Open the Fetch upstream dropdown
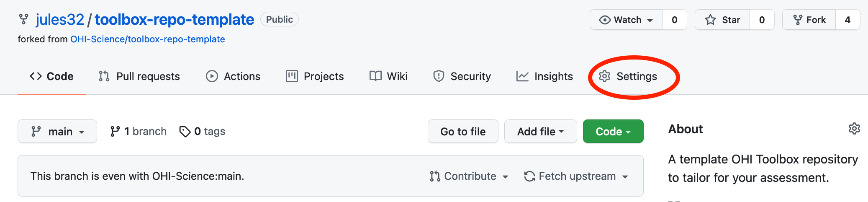 point(576,176)
